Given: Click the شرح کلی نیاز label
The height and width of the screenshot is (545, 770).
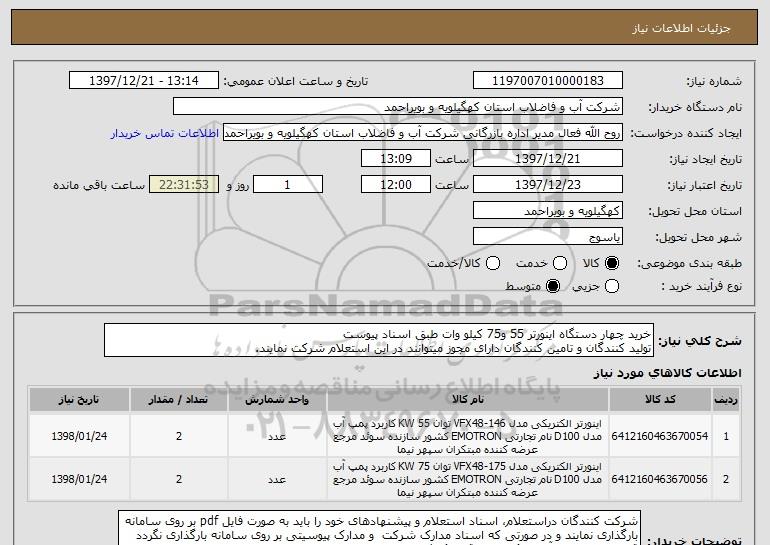Looking at the screenshot, I should (x=700, y=341).
